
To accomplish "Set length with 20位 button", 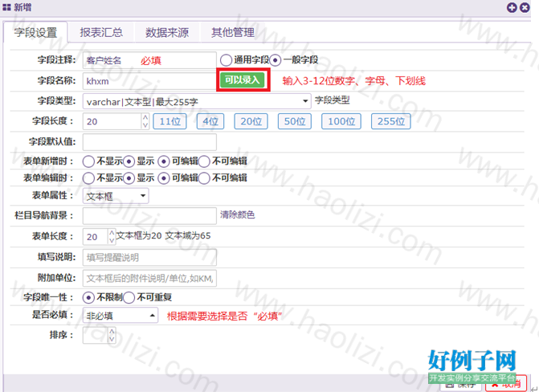I will pyautogui.click(x=251, y=121).
